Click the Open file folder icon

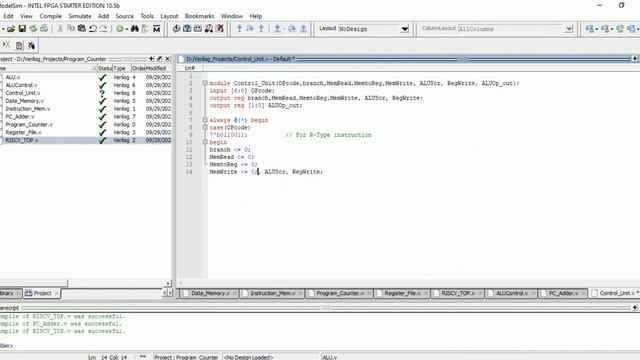pyautogui.click(x=11, y=29)
